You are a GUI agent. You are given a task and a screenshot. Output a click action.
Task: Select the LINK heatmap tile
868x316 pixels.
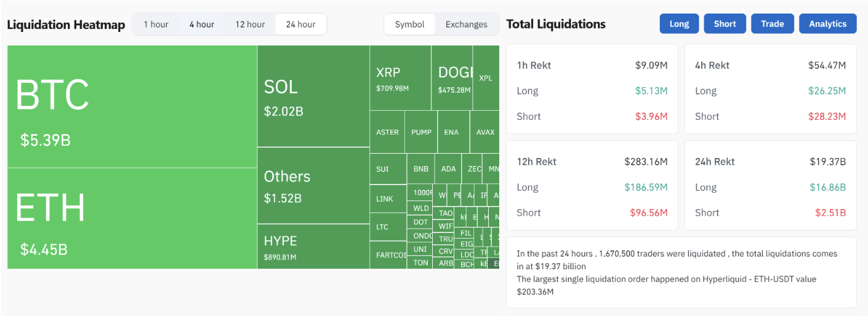point(388,199)
